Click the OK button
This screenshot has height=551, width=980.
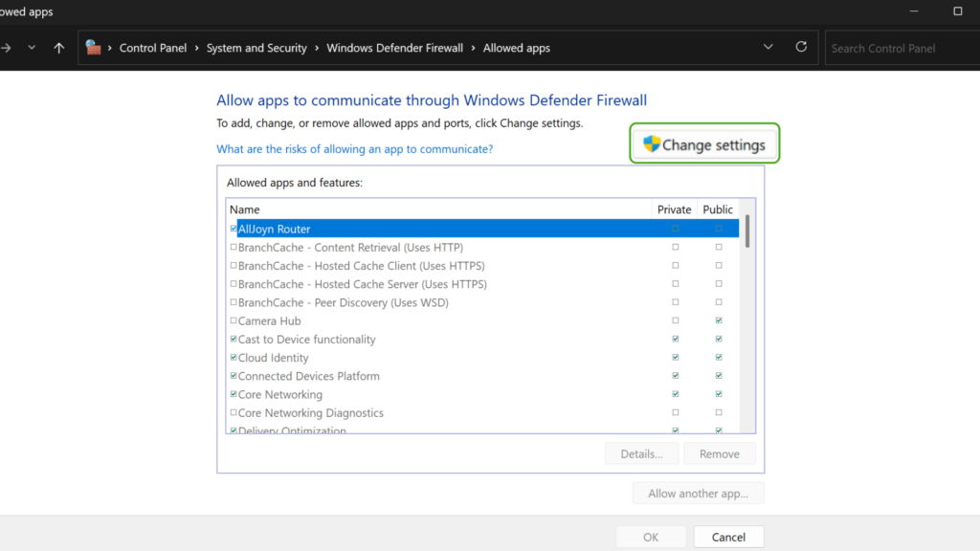coord(651,537)
